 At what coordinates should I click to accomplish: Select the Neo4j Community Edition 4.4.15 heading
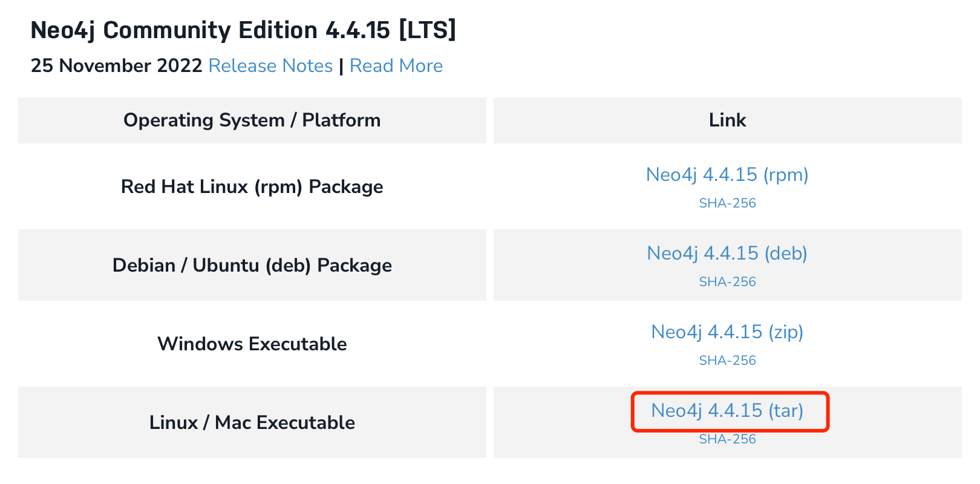coord(244,30)
